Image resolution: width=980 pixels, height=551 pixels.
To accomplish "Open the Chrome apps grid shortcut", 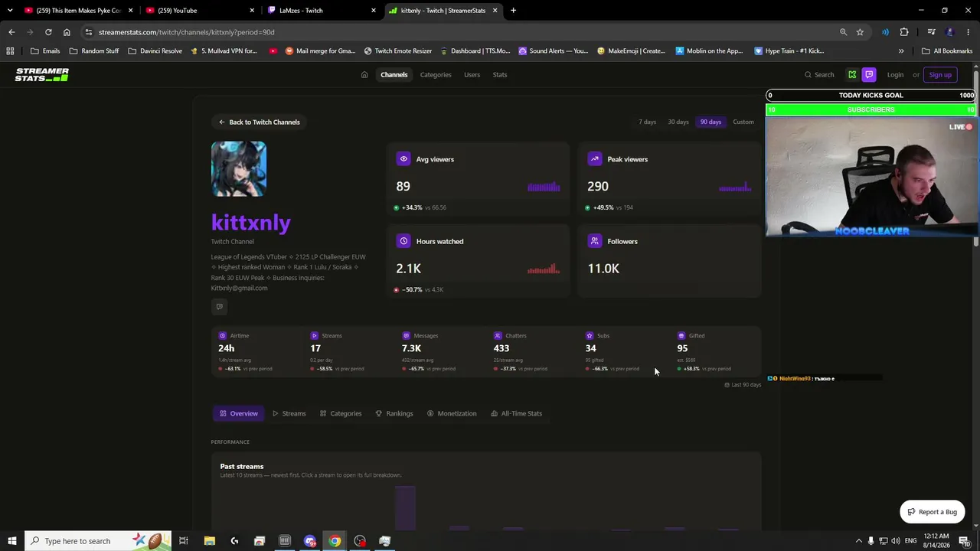I will click(10, 51).
